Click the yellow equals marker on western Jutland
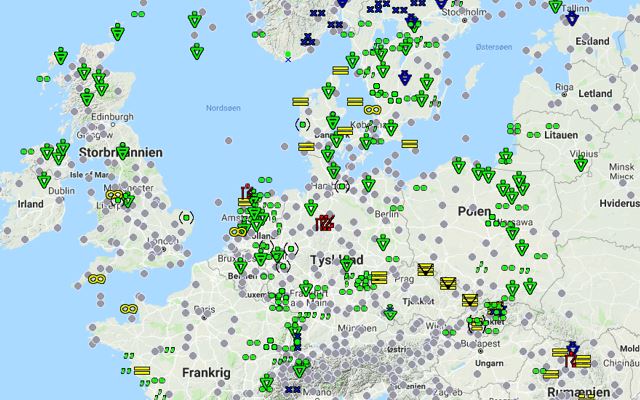The width and height of the screenshot is (640, 400). 306,147
